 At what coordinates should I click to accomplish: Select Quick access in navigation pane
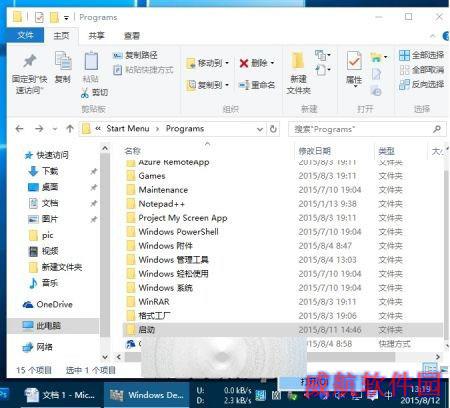47,155
